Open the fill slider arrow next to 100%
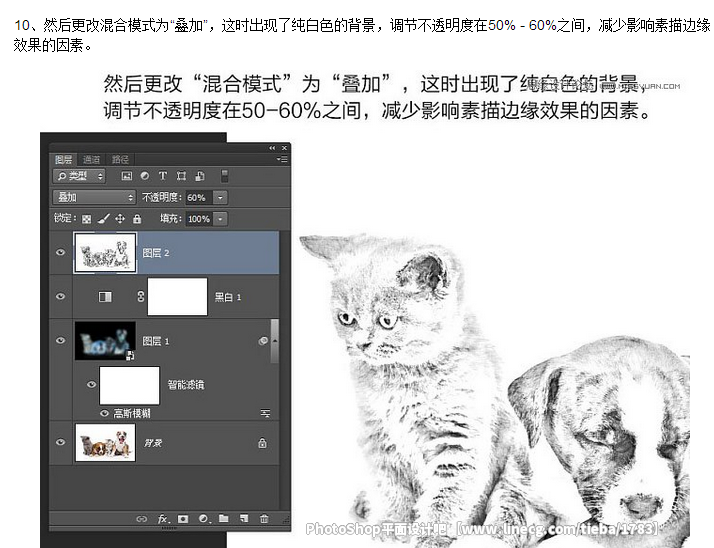 coord(220,219)
